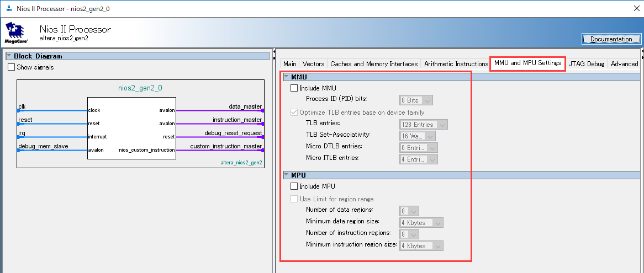The width and height of the screenshot is (644, 273).
Task: Collapse the MMU settings section
Action: 286,77
